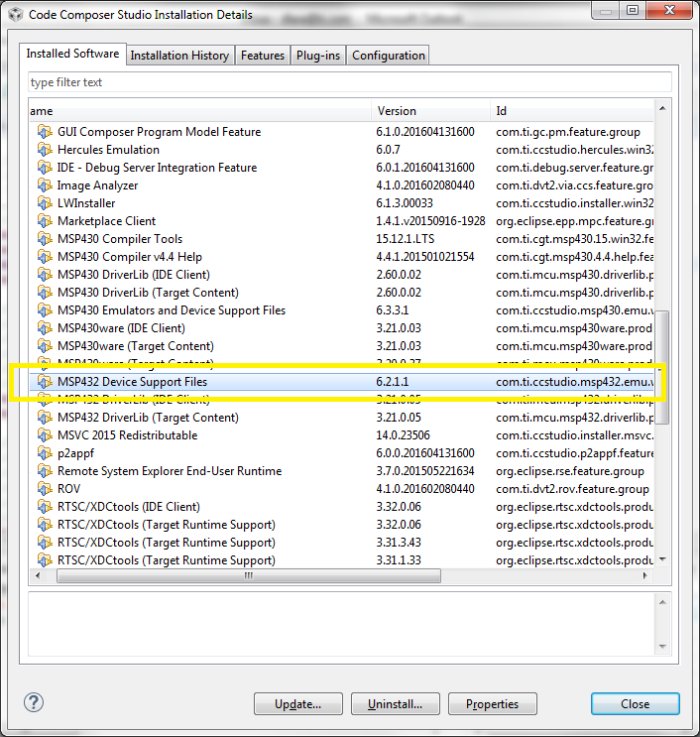The height and width of the screenshot is (737, 700).
Task: Click the ROV row icon
Action: 45,489
